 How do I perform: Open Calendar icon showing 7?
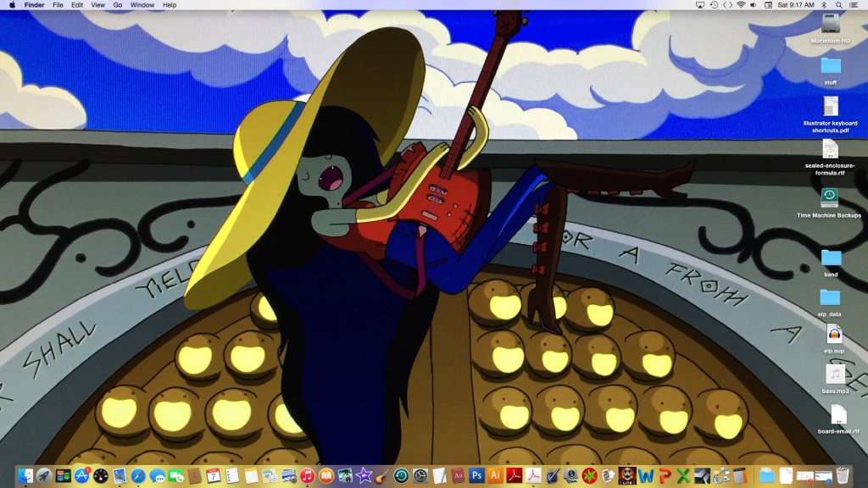click(x=213, y=476)
